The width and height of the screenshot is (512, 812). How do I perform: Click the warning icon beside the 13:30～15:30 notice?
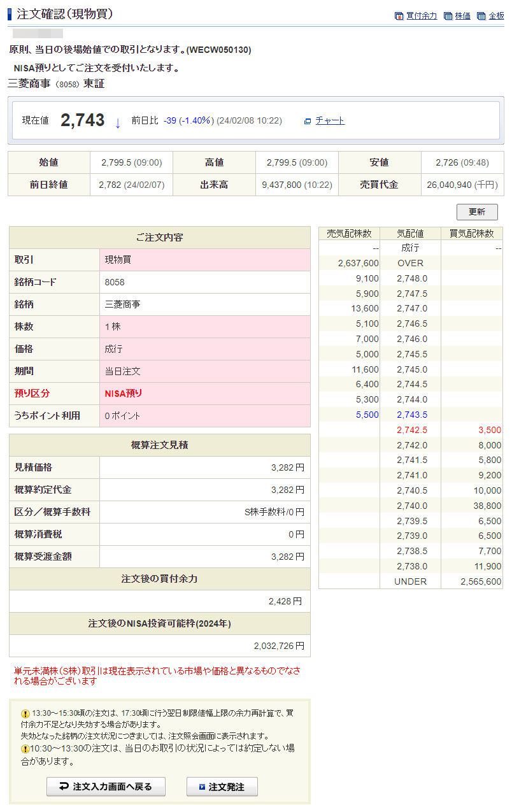pyautogui.click(x=25, y=714)
